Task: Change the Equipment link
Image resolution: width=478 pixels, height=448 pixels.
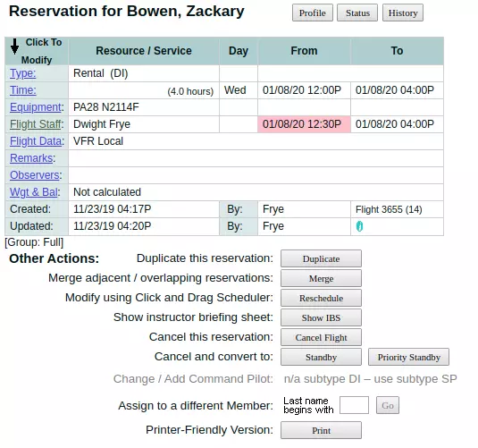Action: tap(36, 107)
